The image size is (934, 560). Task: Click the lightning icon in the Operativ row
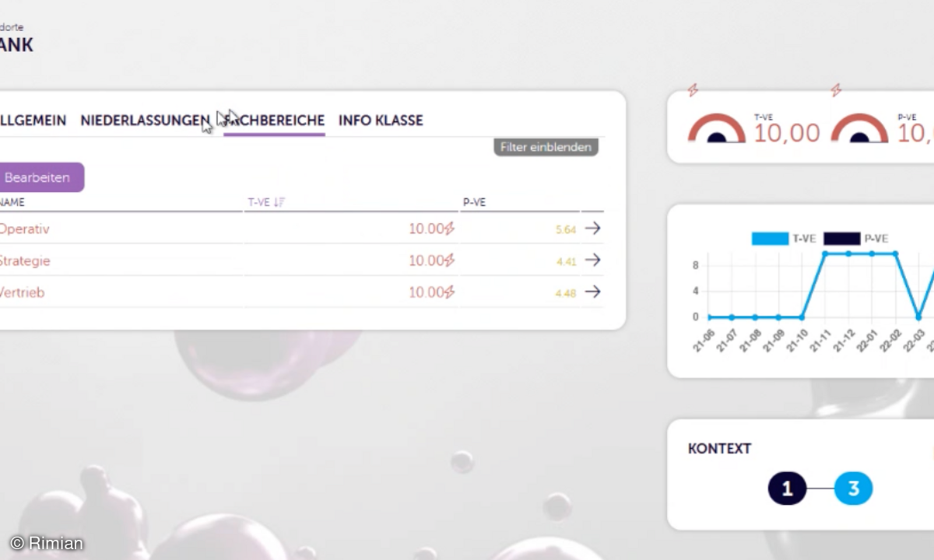(x=449, y=229)
